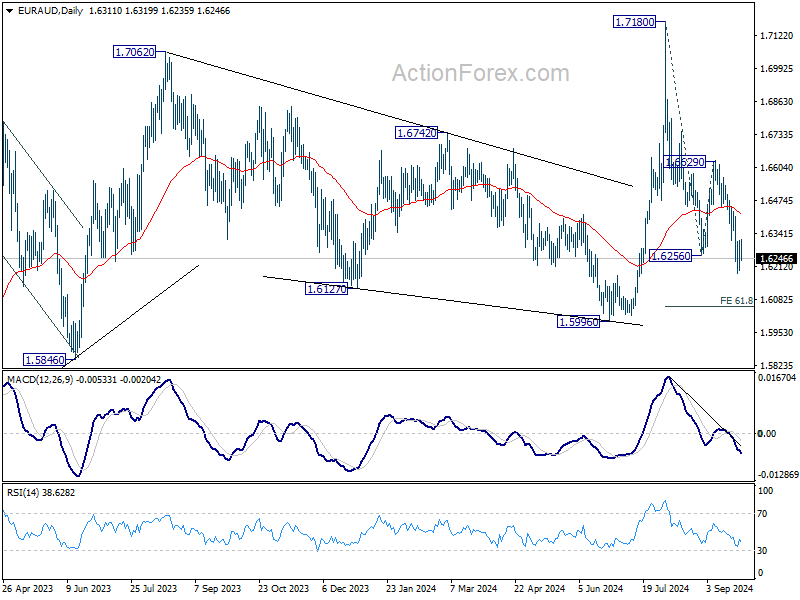Click the 6 Dec 2023 date label
Screen dimensions: 800x600
pos(345,588)
